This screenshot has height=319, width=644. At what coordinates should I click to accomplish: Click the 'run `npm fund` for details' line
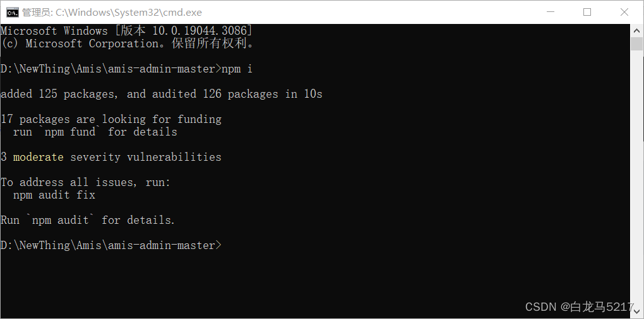(95, 132)
